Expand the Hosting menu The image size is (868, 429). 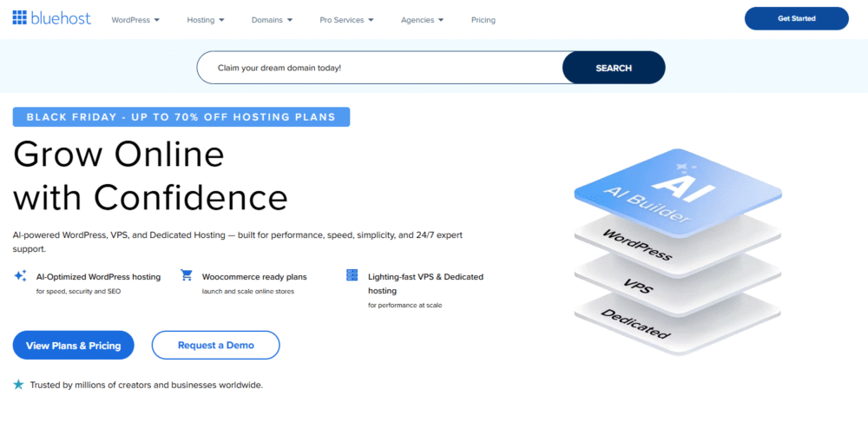click(x=206, y=20)
